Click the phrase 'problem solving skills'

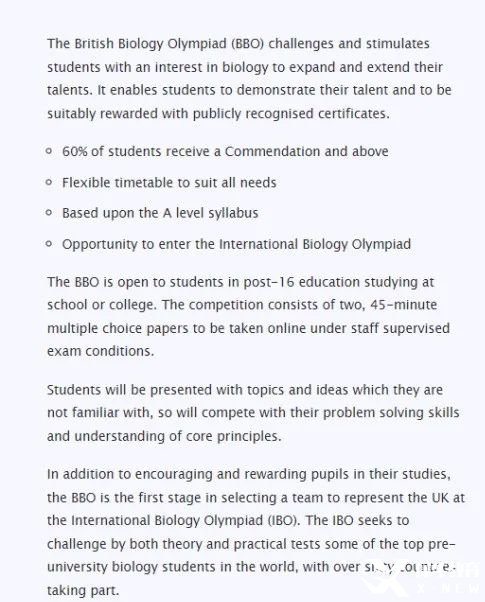(x=391, y=413)
